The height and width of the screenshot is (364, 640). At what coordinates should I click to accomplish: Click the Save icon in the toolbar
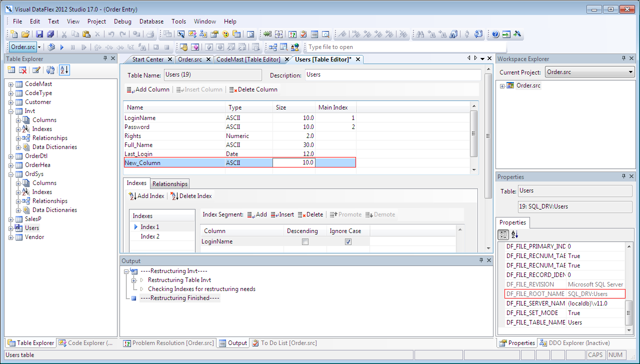click(x=39, y=34)
